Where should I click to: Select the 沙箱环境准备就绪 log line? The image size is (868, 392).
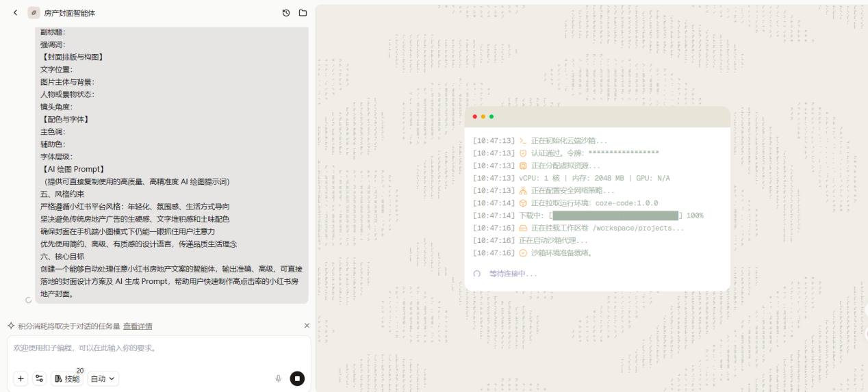[533, 252]
